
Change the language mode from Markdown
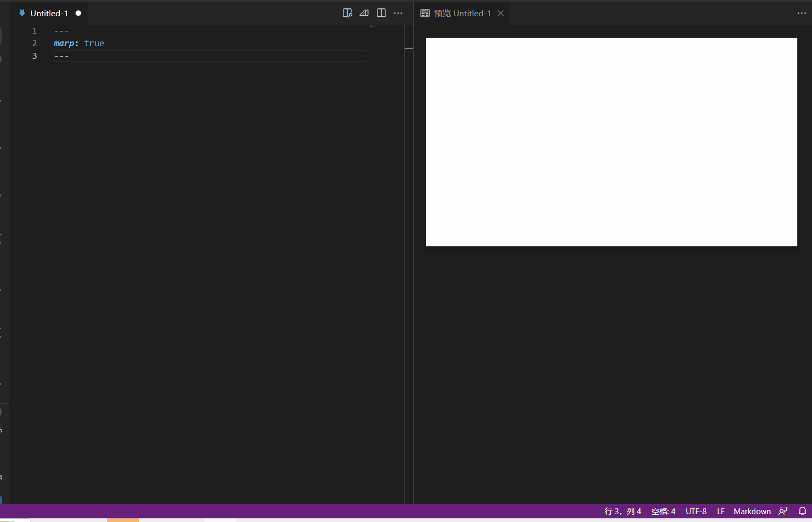click(752, 511)
